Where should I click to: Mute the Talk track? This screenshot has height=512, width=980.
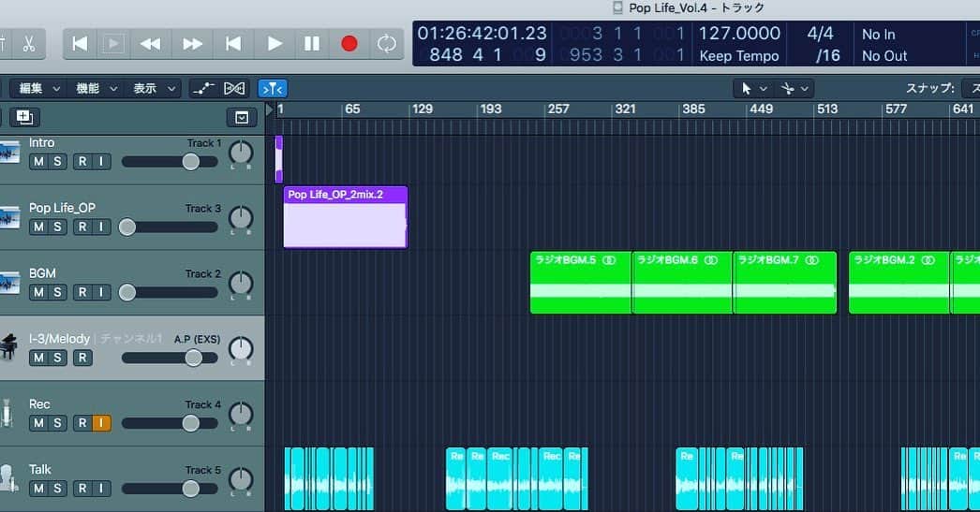(38, 489)
